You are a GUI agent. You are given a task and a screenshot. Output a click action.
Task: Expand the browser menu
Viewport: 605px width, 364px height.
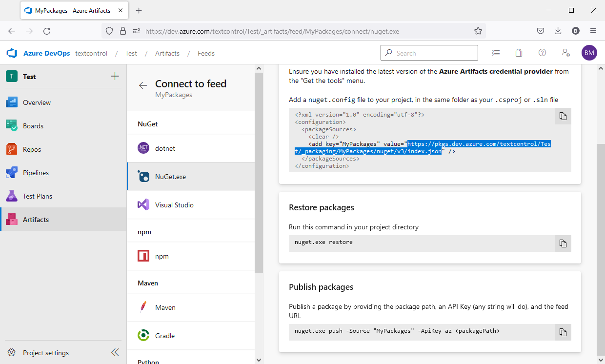click(593, 30)
